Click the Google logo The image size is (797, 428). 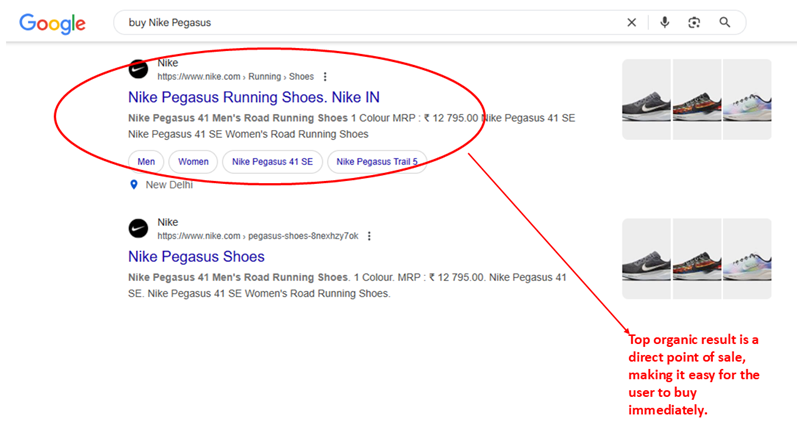pyautogui.click(x=52, y=23)
